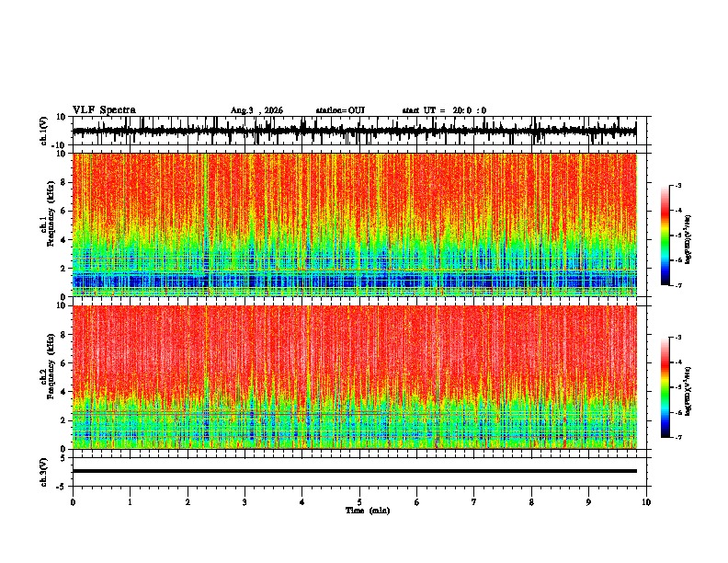The height and width of the screenshot is (563, 728).
Task: Click the time axis tick label "1"
Action: pyautogui.click(x=130, y=502)
